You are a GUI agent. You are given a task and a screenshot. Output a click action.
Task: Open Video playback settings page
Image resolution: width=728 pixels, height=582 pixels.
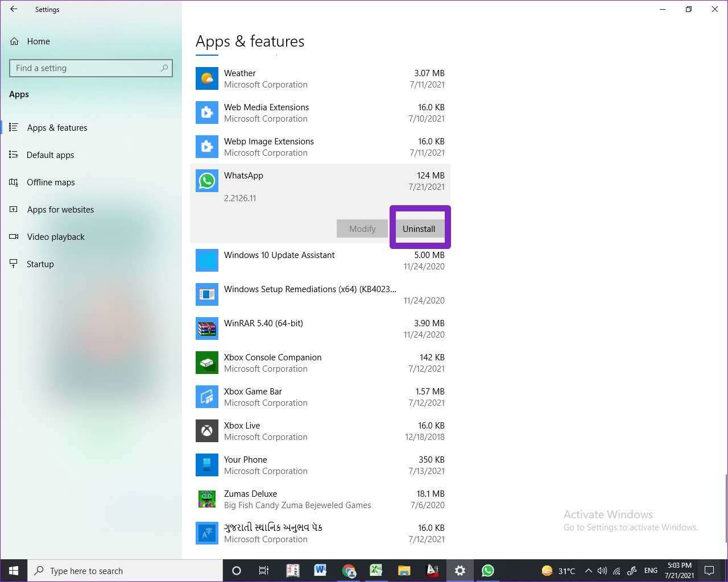(56, 236)
